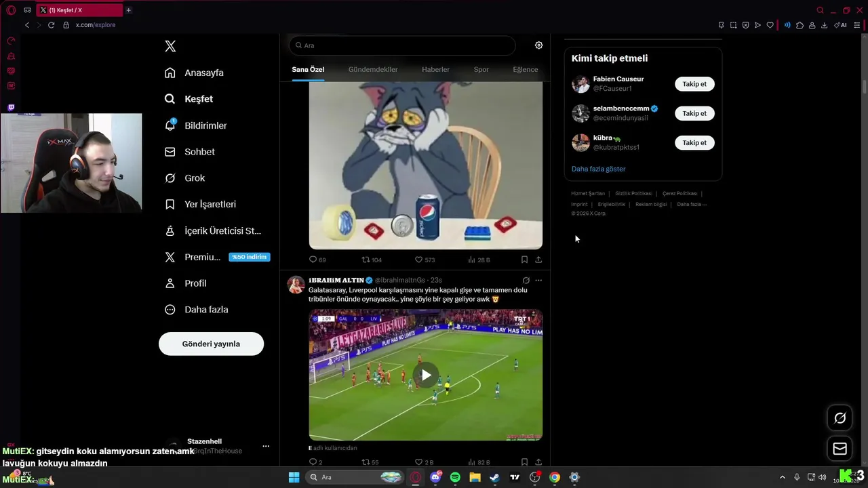Add bookmark with heart icon
Viewport: 868px width, 488px height.
tap(770, 25)
